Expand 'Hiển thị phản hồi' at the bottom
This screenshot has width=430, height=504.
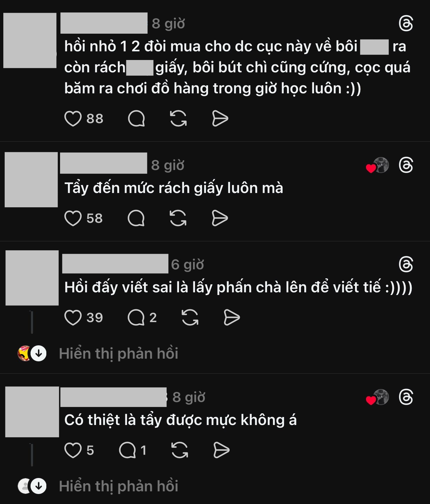[x=118, y=486]
